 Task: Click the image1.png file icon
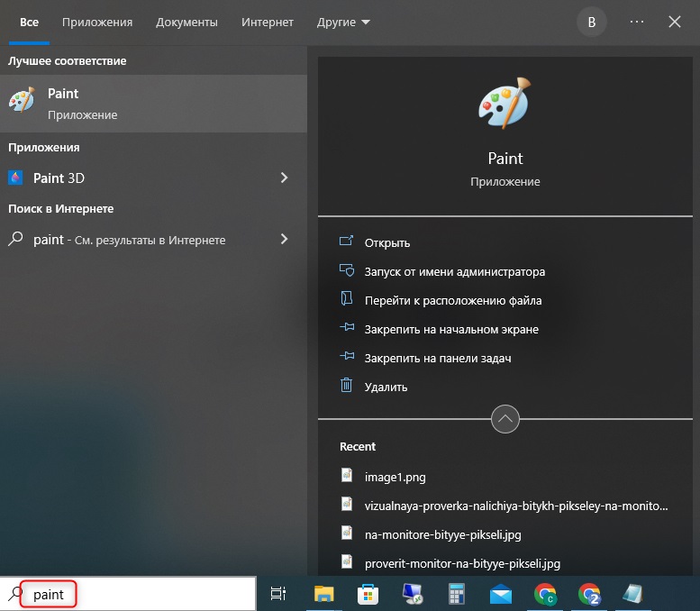[347, 475]
